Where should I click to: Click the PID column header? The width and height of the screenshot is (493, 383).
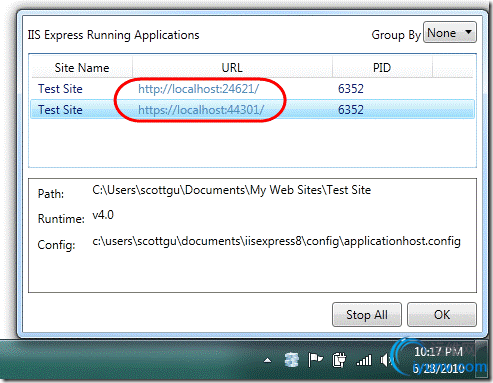382,68
